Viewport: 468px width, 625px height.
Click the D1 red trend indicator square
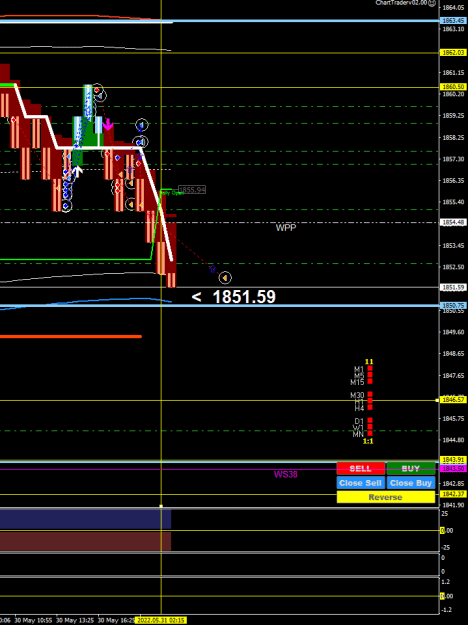point(370,420)
